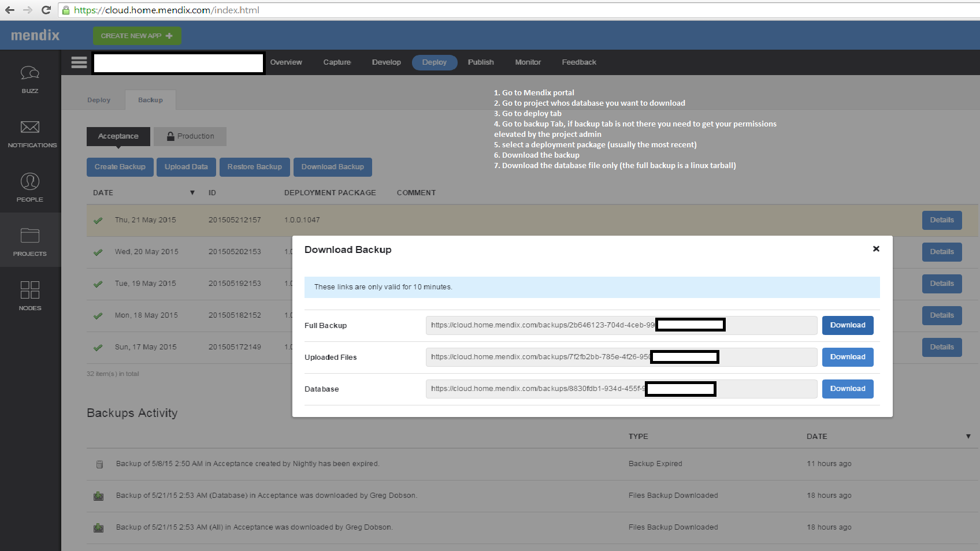Click the mendix logo
The image size is (980, 551).
pos(35,35)
